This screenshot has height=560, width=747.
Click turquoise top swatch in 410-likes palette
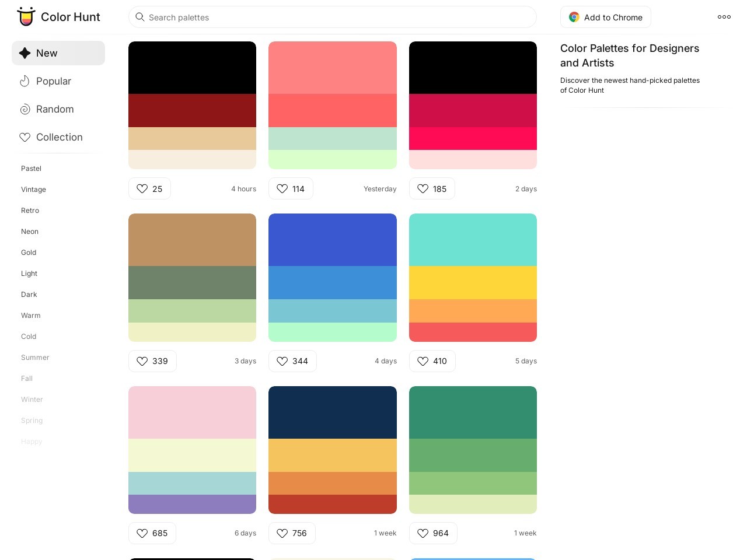click(x=473, y=240)
